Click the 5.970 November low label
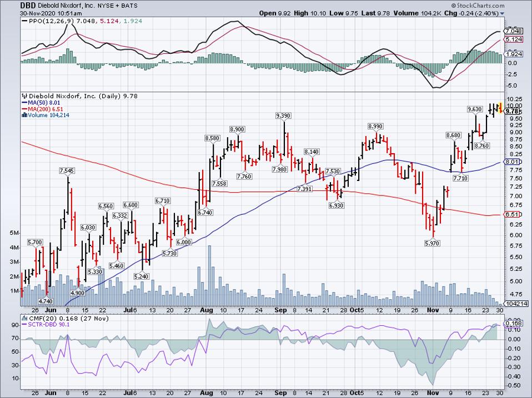 tap(432, 243)
